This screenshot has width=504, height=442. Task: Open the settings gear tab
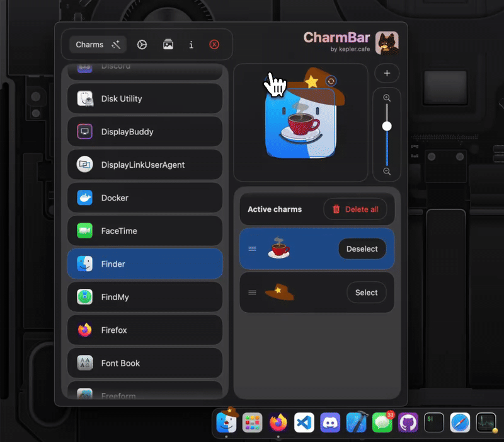click(x=142, y=44)
